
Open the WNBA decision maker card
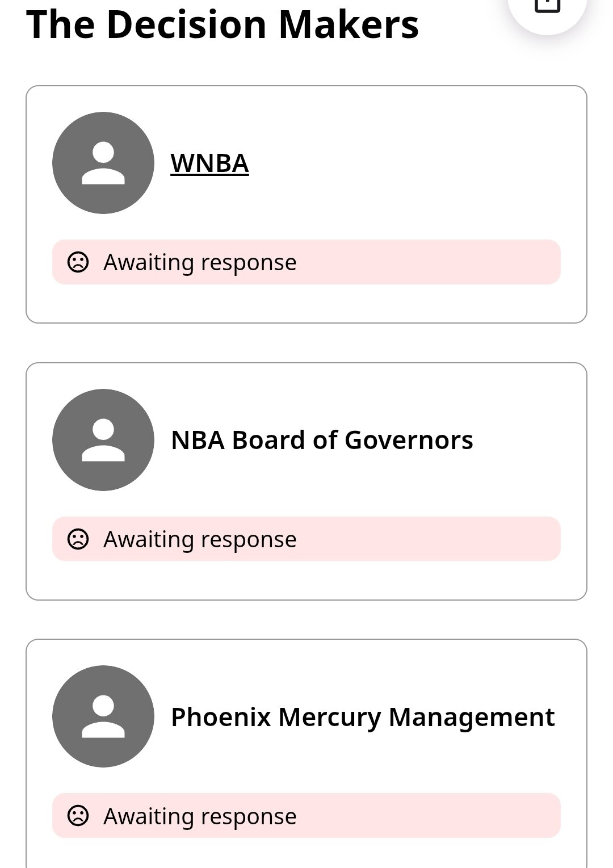tap(306, 204)
